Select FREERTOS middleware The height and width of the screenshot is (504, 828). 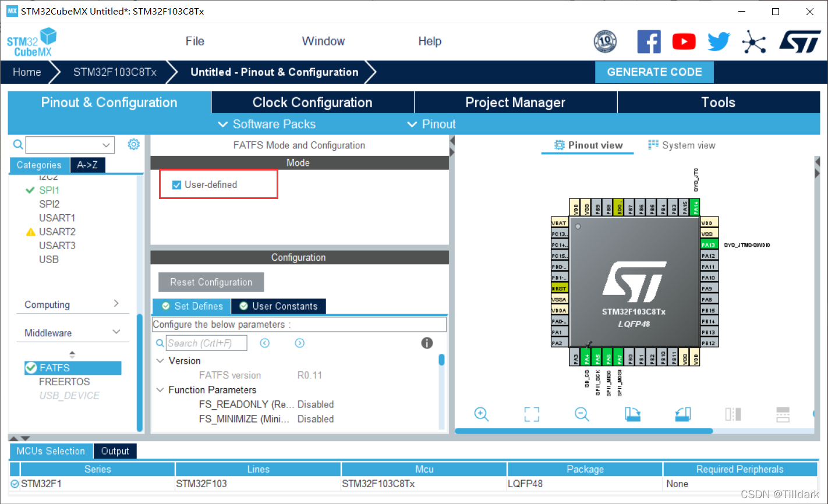(65, 382)
